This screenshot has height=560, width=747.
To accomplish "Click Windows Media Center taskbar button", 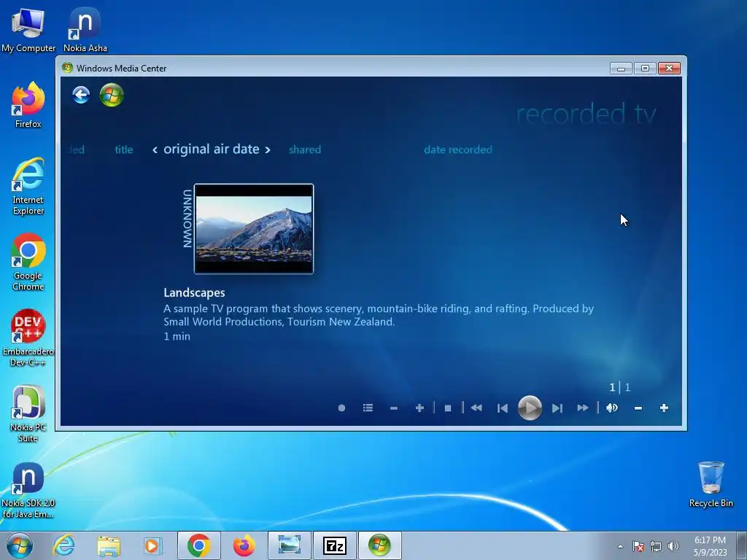I will coord(379,545).
